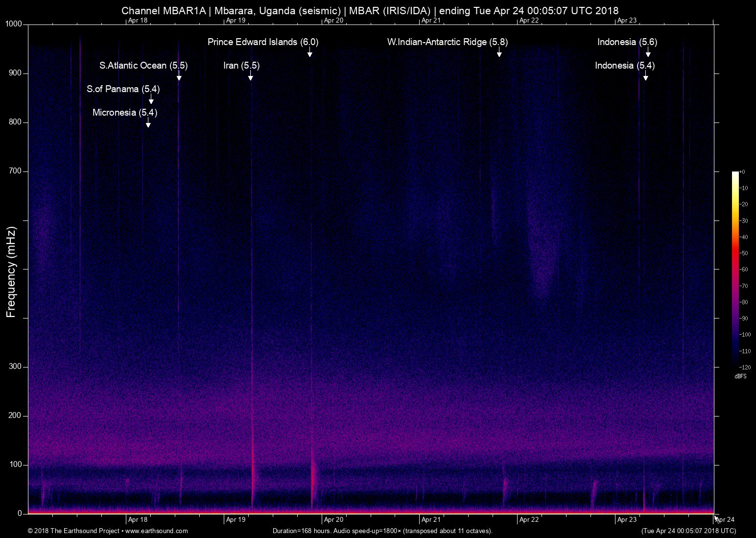Click the arrow marker below Iran (5.5)
Viewport: 756px width, 538px height.
click(250, 76)
